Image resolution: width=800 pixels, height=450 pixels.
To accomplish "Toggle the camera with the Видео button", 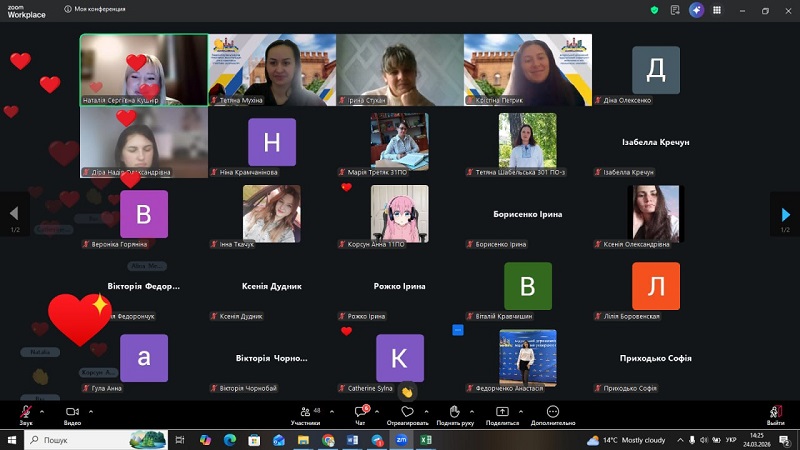I will coord(72,412).
